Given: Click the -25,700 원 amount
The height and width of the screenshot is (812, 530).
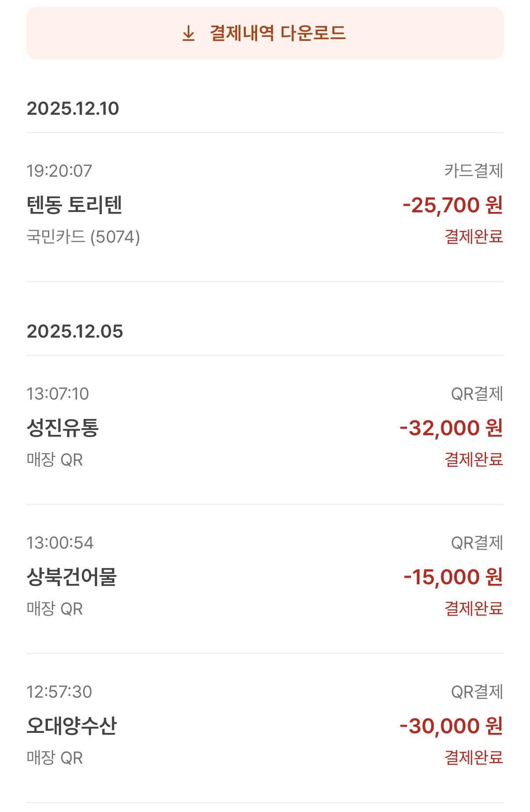Looking at the screenshot, I should click(453, 205).
